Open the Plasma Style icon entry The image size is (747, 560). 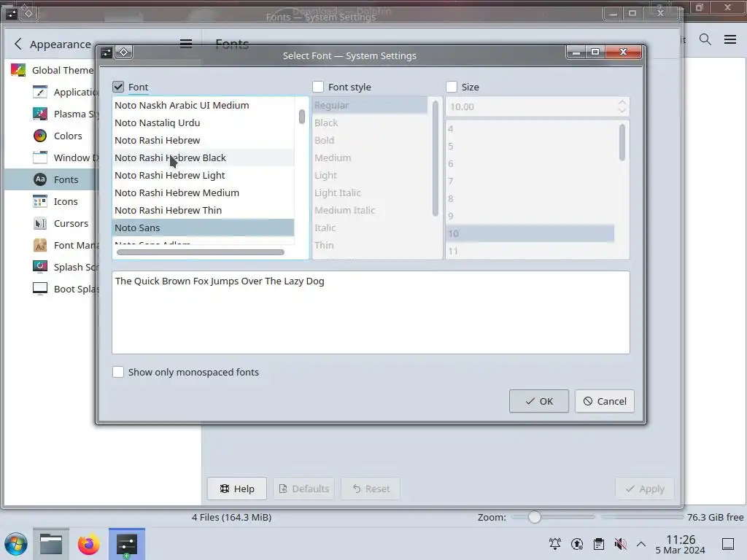pyautogui.click(x=40, y=114)
